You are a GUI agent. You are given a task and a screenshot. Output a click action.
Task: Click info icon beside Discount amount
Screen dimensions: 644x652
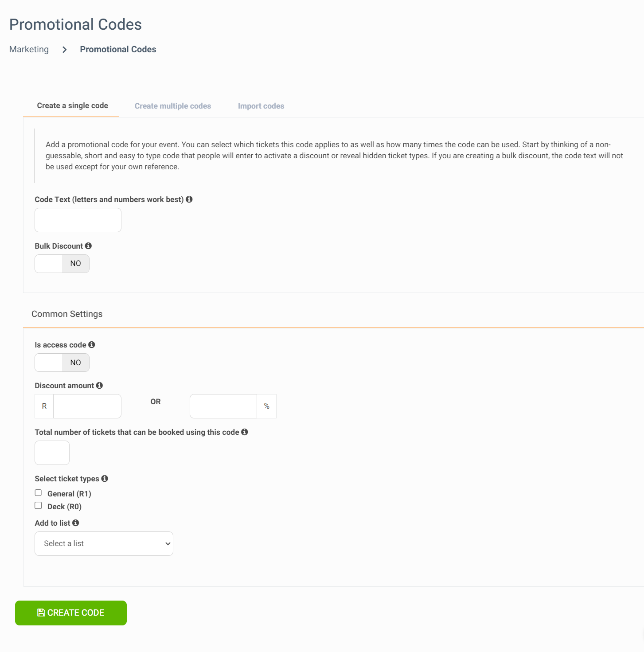(99, 386)
